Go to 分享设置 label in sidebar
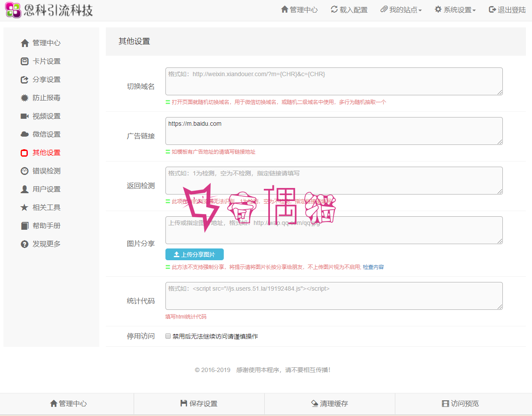Viewport: 532px width, 416px height. point(47,80)
